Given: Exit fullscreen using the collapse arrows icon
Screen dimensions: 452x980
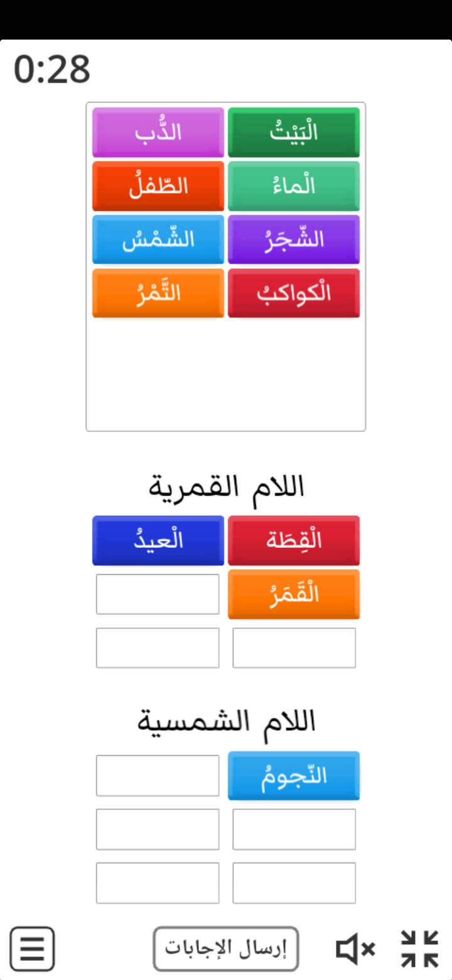Looking at the screenshot, I should (419, 949).
